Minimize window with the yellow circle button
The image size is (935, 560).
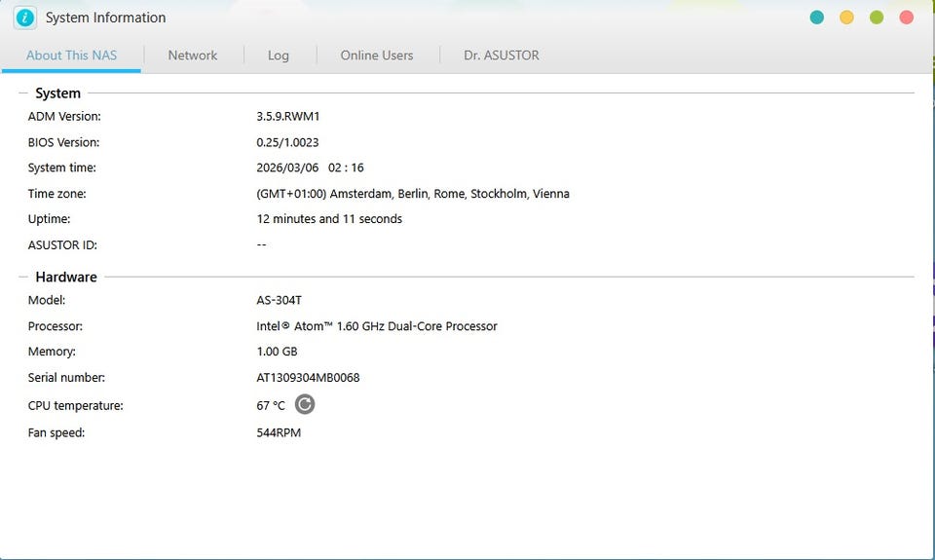(x=846, y=18)
